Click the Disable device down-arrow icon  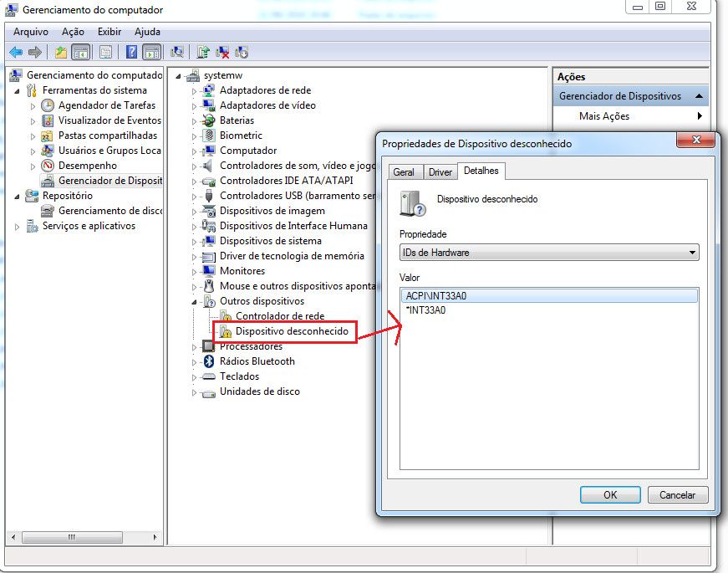[240, 52]
